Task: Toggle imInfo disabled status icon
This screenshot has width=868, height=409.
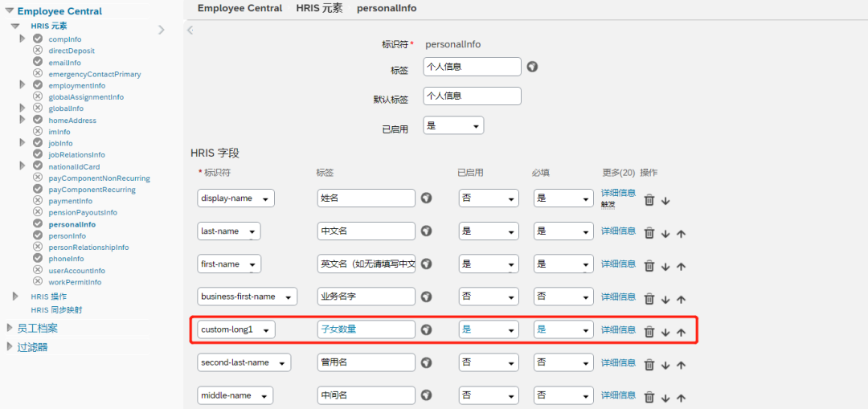Action: coord(38,131)
